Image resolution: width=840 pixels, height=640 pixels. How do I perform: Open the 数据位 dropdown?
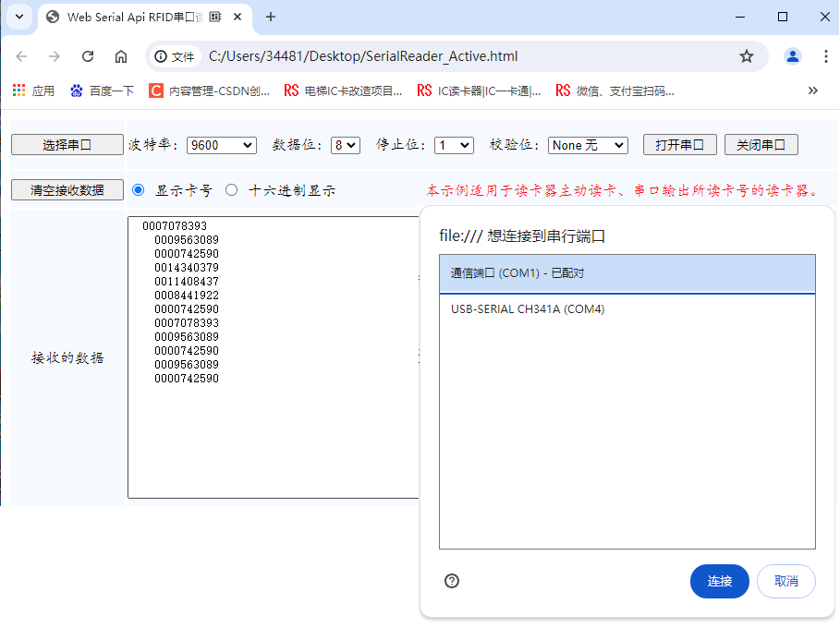click(x=346, y=145)
